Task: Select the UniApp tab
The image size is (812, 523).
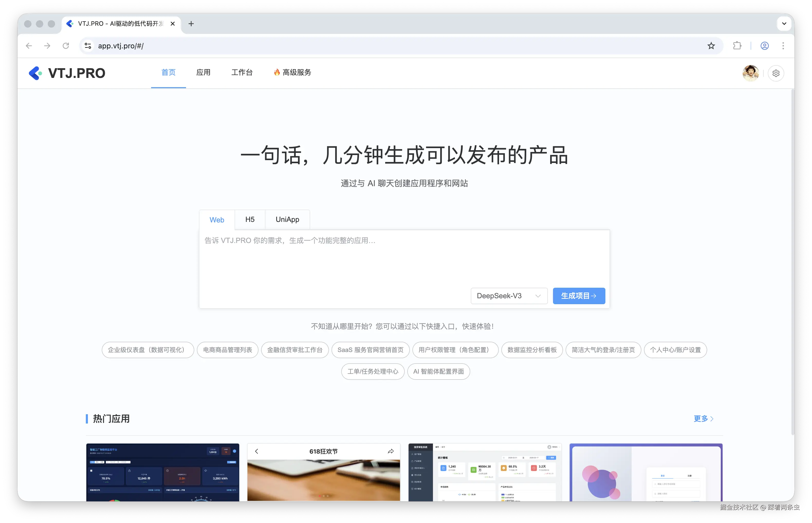Action: [x=287, y=220]
